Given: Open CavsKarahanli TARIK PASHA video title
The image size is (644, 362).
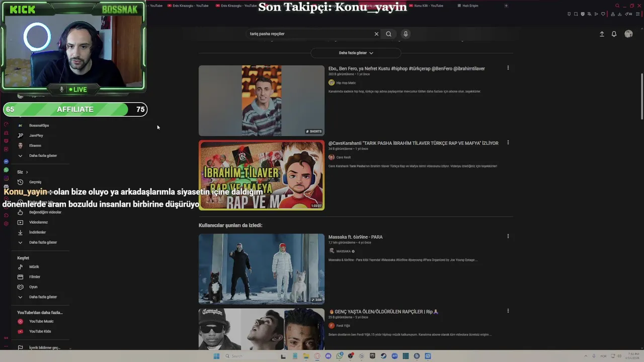Looking at the screenshot, I should (x=414, y=143).
